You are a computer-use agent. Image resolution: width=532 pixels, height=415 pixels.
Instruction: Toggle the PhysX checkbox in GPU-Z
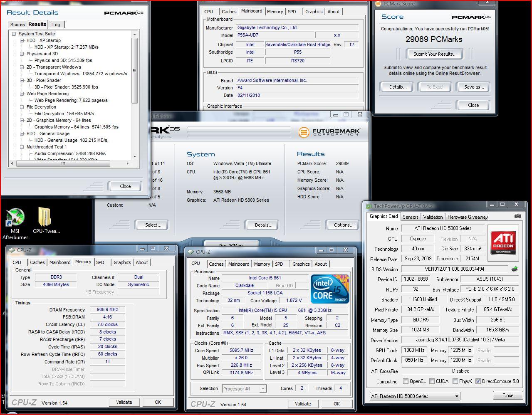pos(455,381)
